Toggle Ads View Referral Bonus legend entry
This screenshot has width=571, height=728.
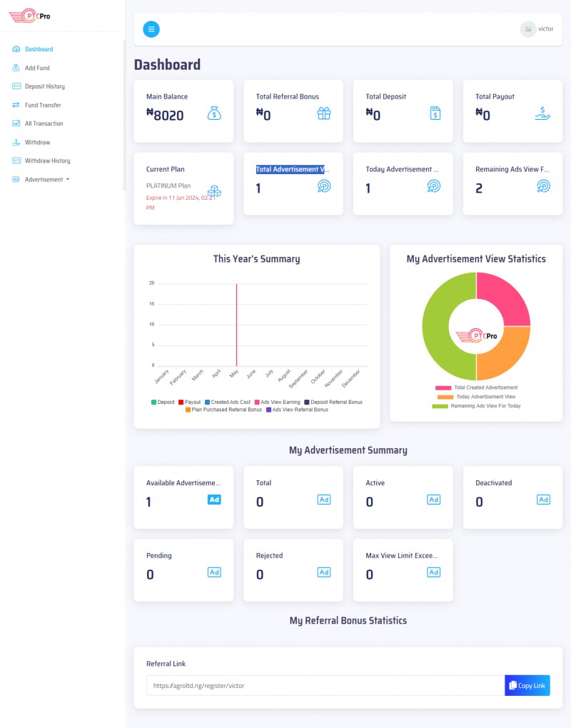point(297,410)
